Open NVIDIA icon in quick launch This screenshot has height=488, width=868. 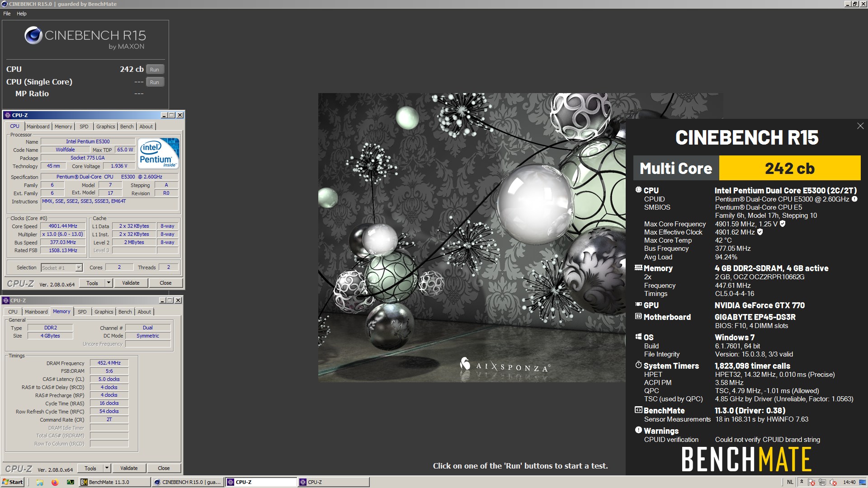(70, 482)
